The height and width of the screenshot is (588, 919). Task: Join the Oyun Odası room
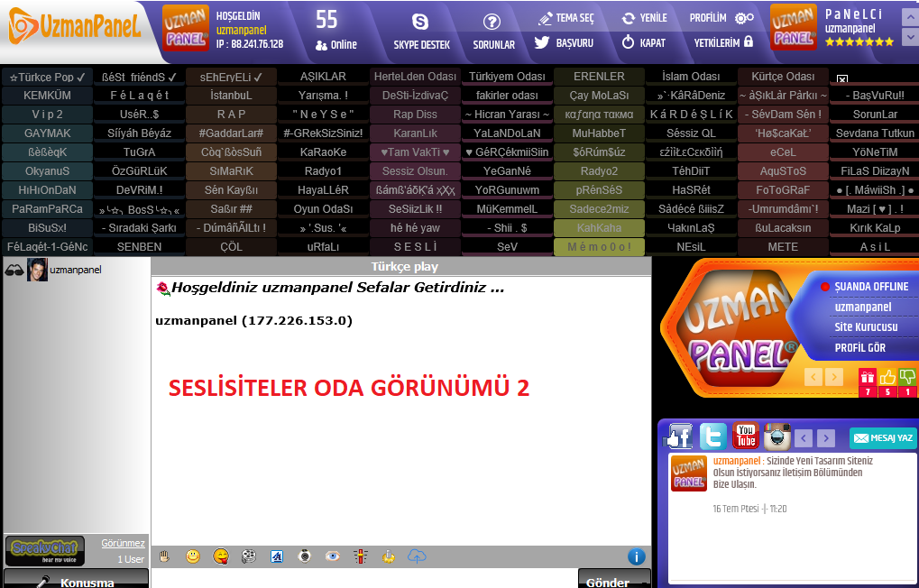(x=323, y=209)
